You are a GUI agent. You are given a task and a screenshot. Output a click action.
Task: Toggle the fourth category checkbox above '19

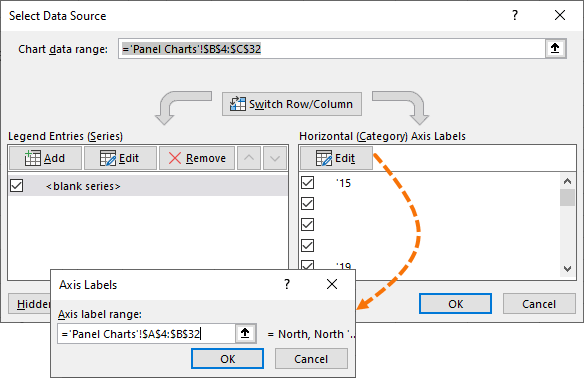point(308,245)
